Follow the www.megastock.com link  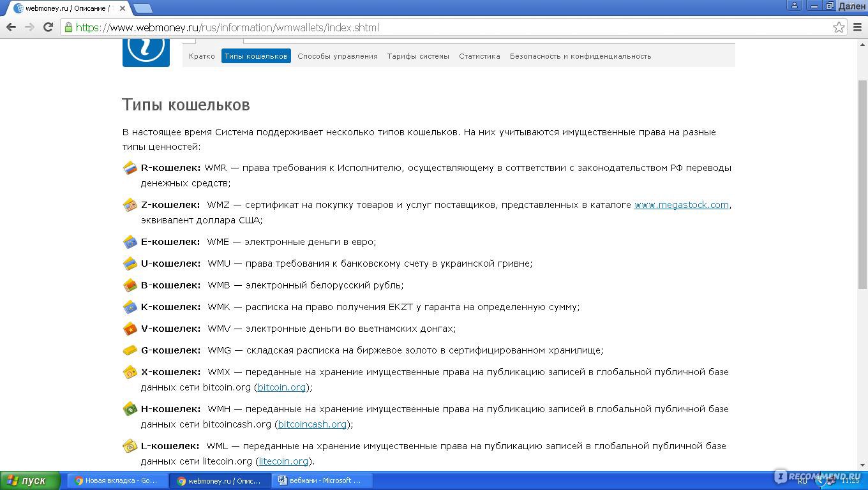click(682, 205)
